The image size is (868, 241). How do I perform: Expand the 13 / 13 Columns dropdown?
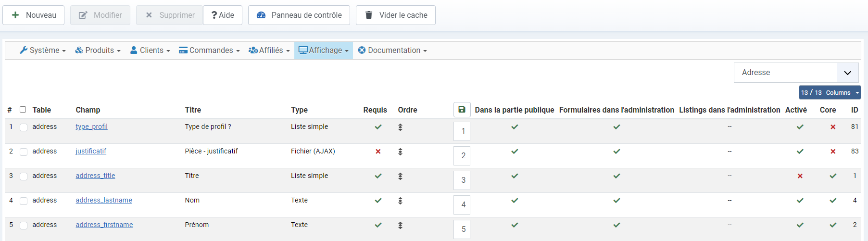pos(830,92)
